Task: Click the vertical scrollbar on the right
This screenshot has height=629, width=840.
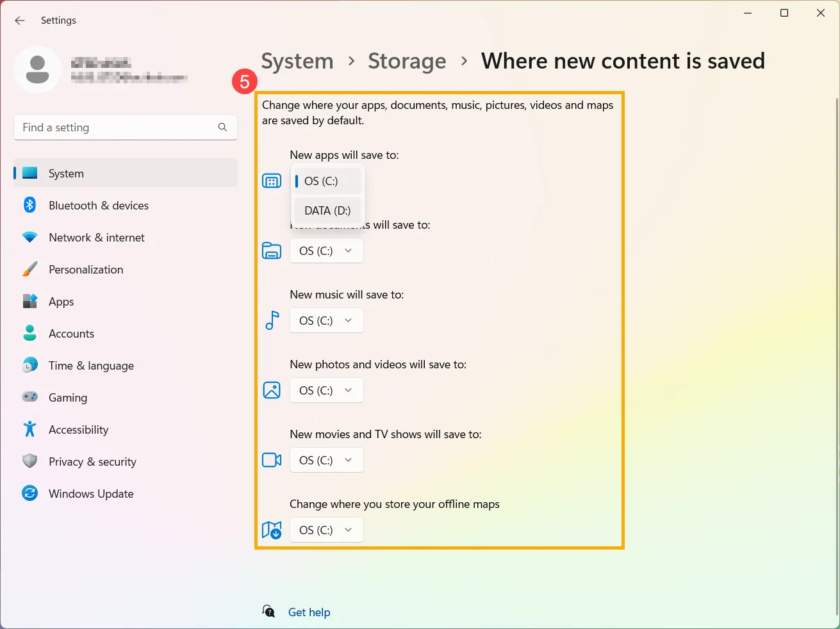Action: 837,355
